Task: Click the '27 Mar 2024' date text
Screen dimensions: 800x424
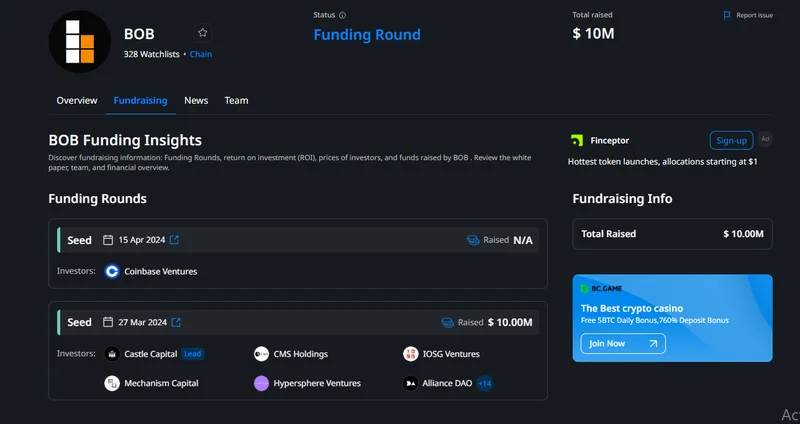Action: (x=142, y=322)
